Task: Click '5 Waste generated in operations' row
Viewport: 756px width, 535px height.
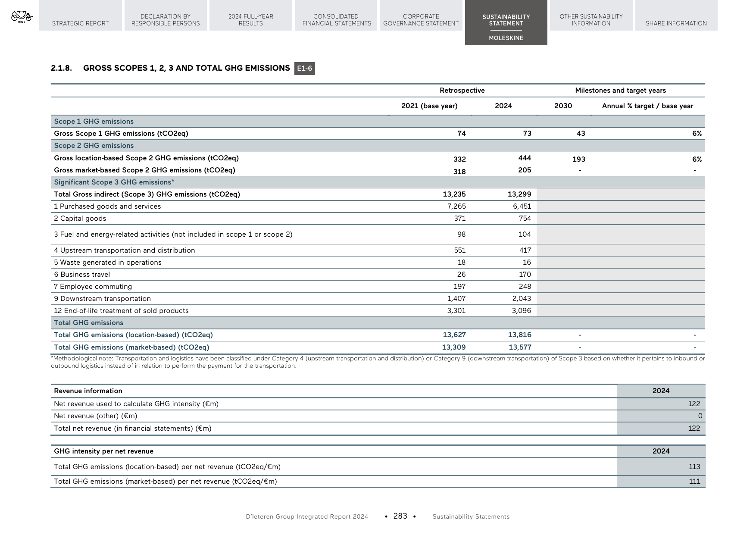Action: [378, 263]
